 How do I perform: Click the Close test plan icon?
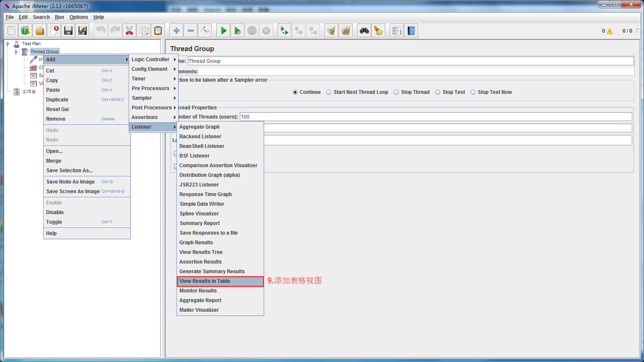tap(55, 31)
